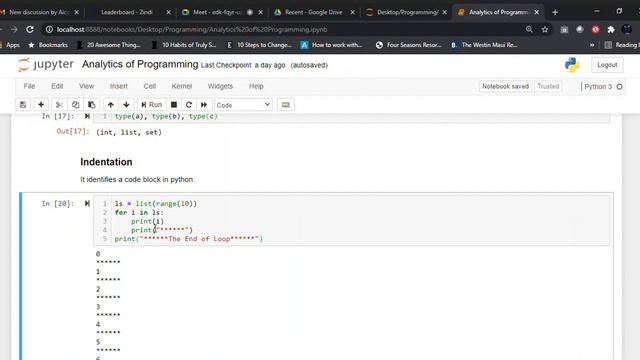The image size is (640, 360).
Task: Open the Apps shortcut in bookmarks bar
Action: coord(10,45)
